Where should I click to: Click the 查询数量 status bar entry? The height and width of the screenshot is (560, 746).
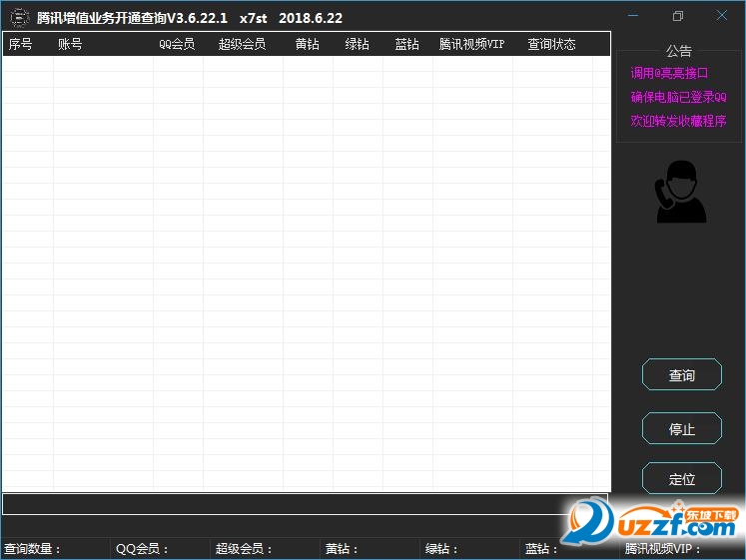tap(32, 549)
